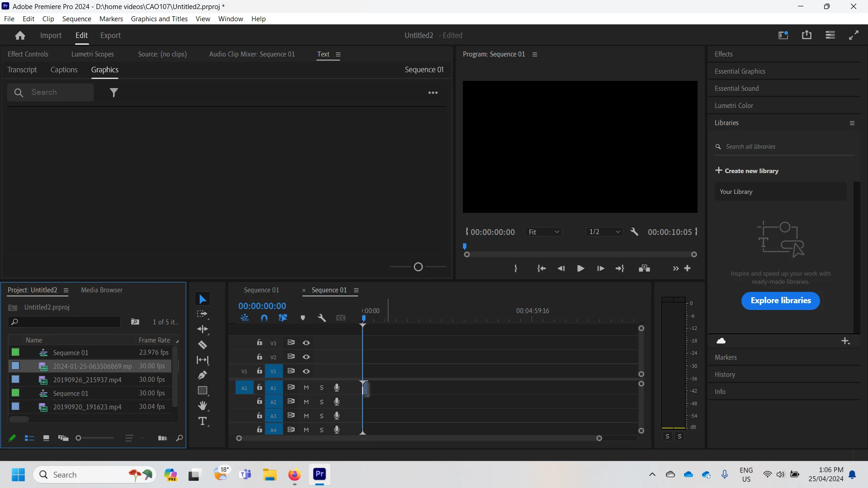
Task: Click the Explore libraries button
Action: (x=780, y=300)
